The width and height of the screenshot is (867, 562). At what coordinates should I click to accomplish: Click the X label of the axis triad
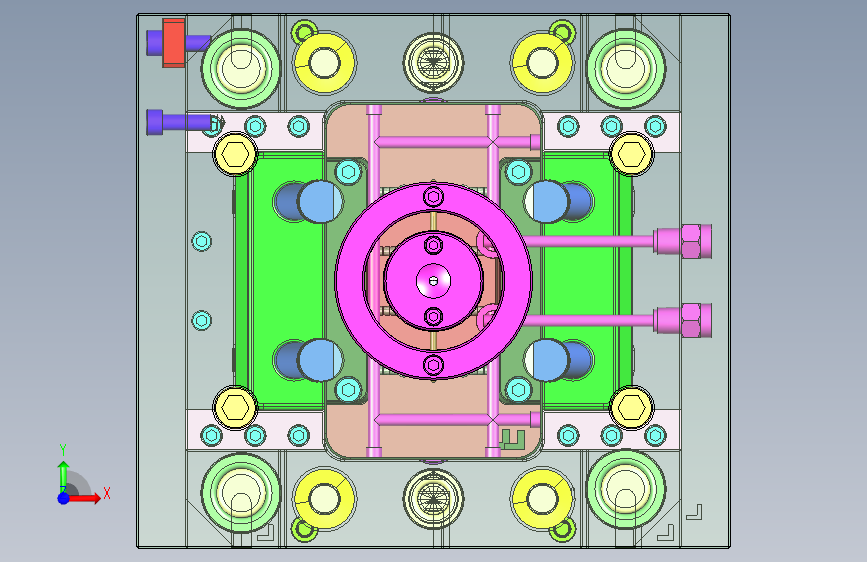tap(107, 493)
